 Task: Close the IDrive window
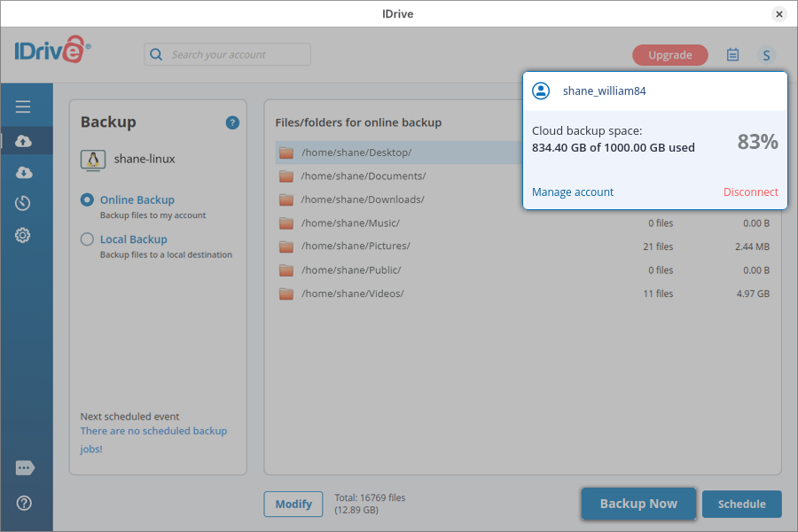[778, 14]
